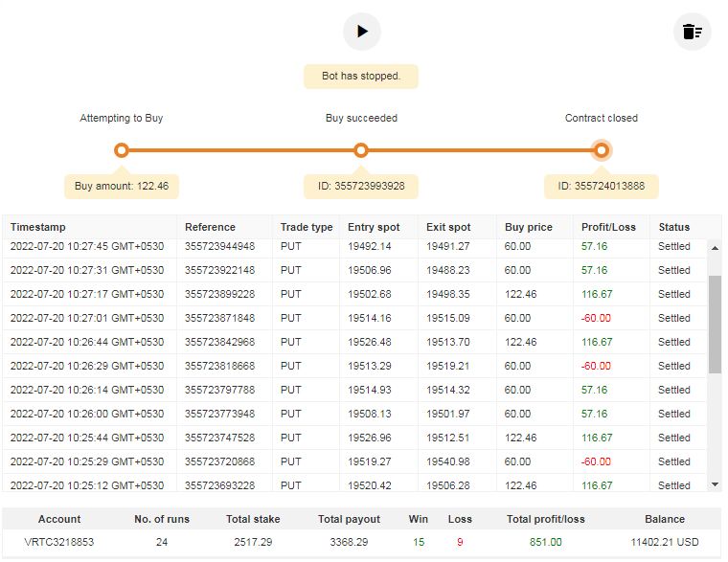728x562 pixels.
Task: Click timestamp 2022-07-20 10:27:01
Action: coord(87,318)
